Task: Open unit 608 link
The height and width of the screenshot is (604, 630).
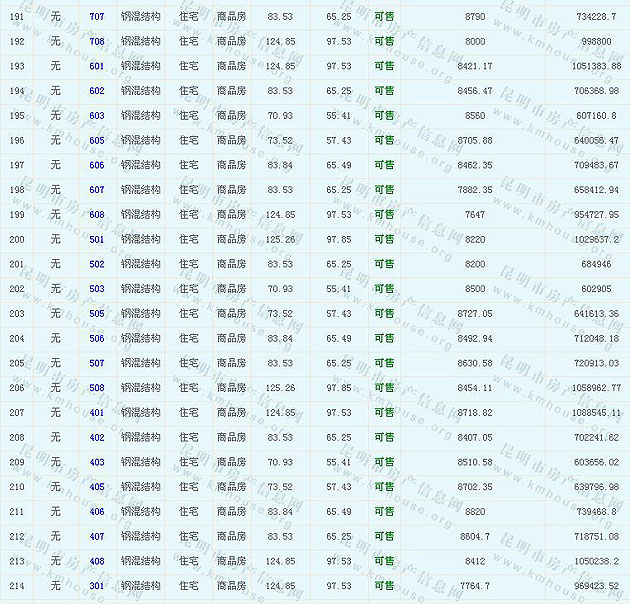Action: point(96,215)
